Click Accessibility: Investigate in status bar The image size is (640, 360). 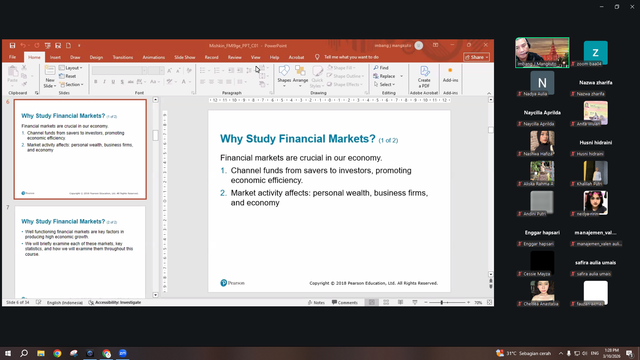tap(115, 302)
